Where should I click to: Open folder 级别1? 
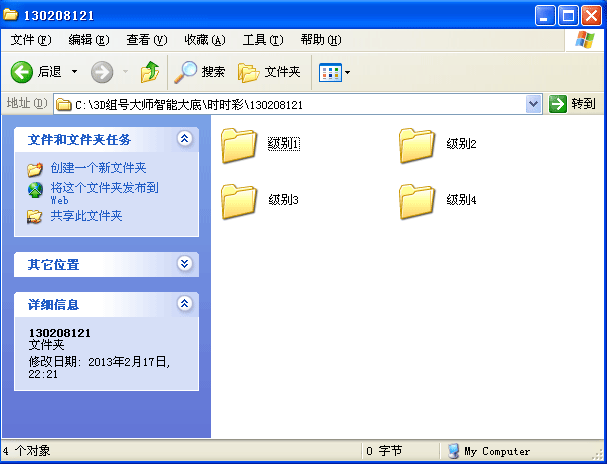[x=240, y=145]
